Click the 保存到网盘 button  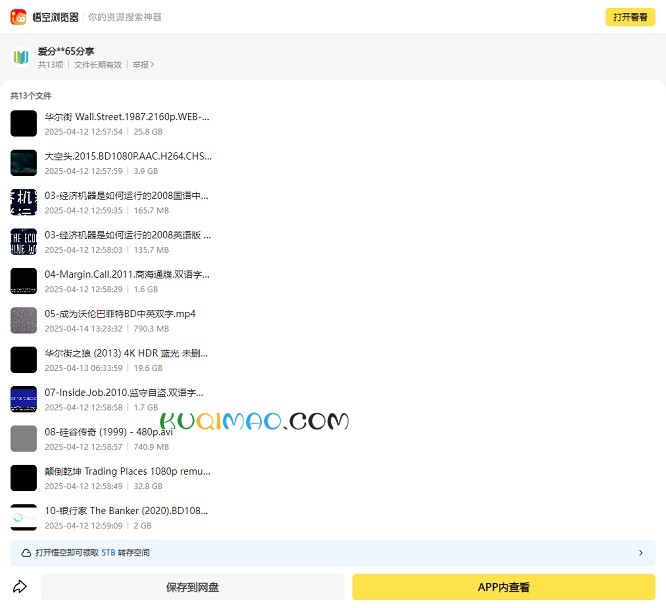click(192, 587)
